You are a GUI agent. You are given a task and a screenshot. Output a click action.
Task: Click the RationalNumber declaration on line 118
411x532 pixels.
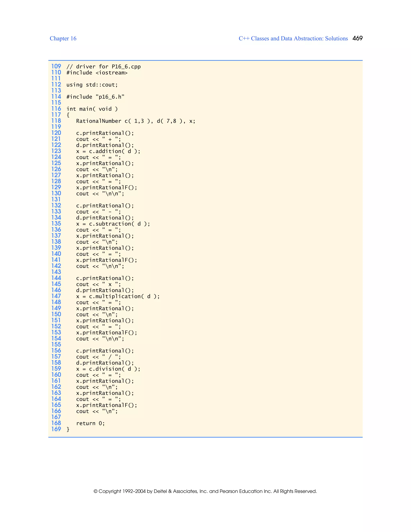(x=136, y=121)
